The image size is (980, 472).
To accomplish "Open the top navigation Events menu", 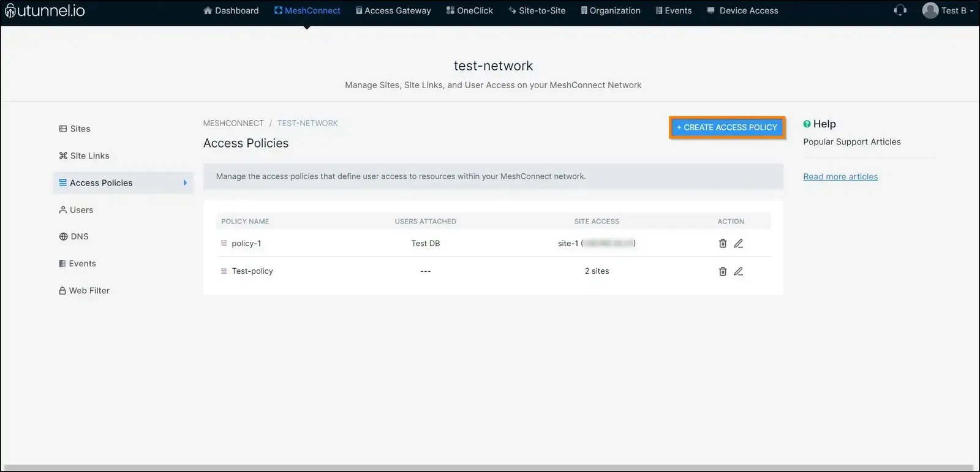I will click(x=674, y=10).
